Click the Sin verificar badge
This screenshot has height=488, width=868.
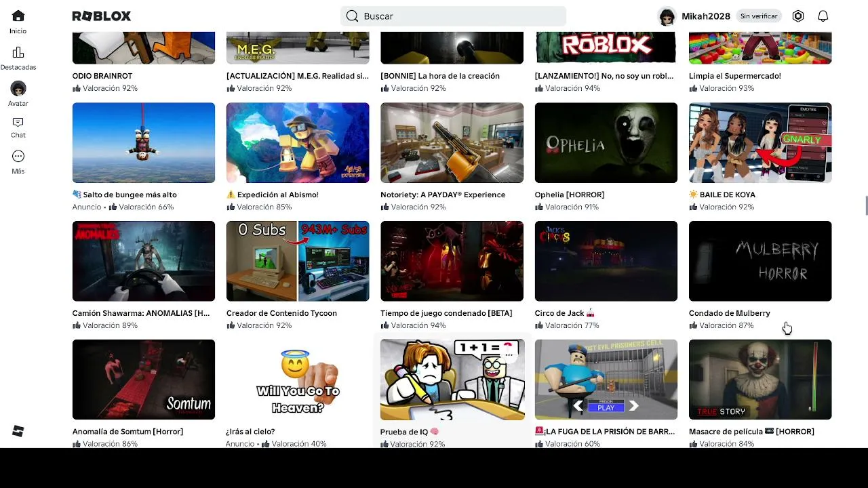[759, 16]
